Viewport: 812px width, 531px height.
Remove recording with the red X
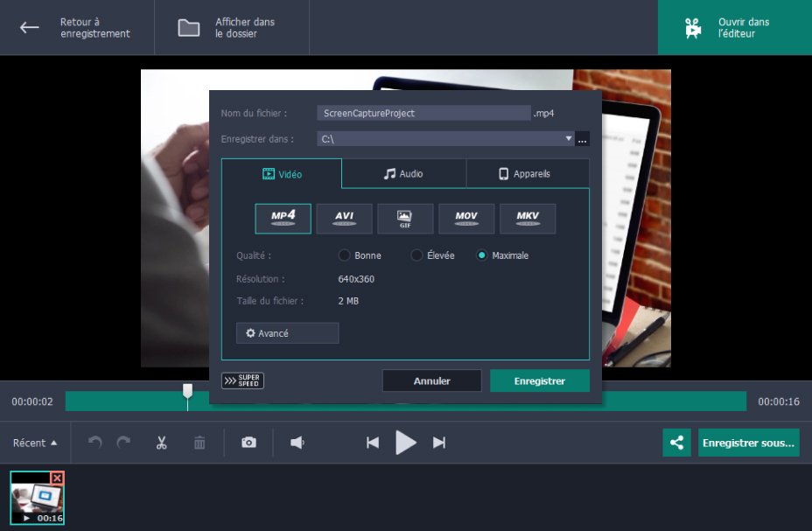point(57,478)
